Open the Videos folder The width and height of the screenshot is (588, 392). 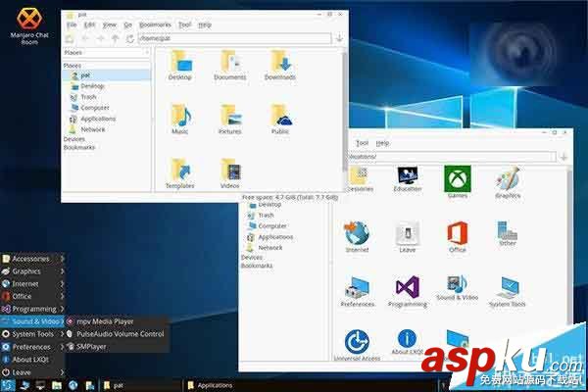click(230, 174)
